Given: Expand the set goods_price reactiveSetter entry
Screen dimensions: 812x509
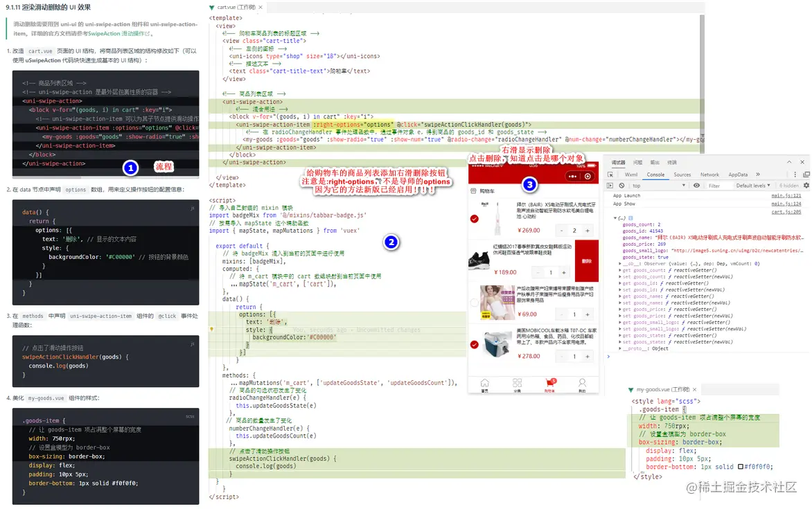Looking at the screenshot, I should coord(620,316).
